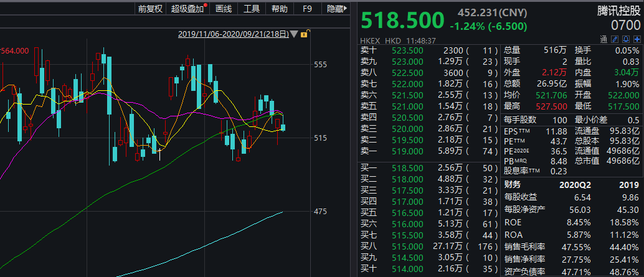Add stock to watchlist with plus icon
The image size is (644, 277).
coord(637,40)
